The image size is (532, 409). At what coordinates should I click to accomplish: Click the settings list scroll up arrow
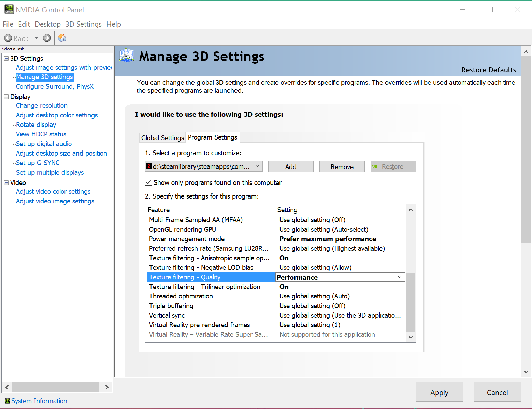point(411,210)
